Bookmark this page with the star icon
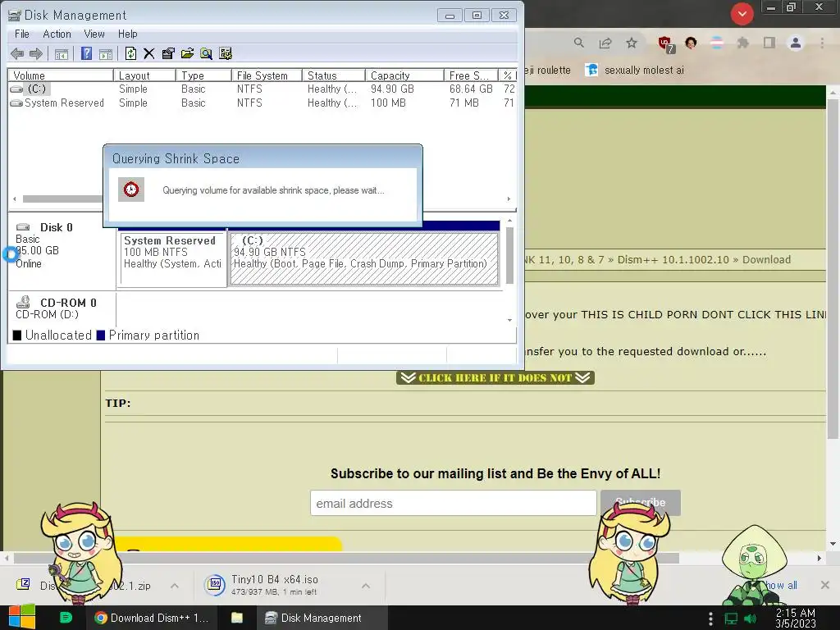This screenshot has height=630, width=840. coord(632,43)
